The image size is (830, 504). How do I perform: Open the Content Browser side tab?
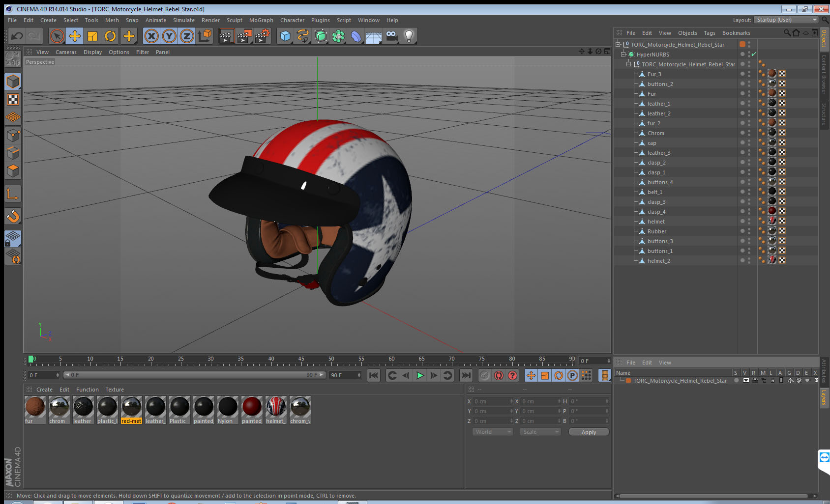point(824,74)
